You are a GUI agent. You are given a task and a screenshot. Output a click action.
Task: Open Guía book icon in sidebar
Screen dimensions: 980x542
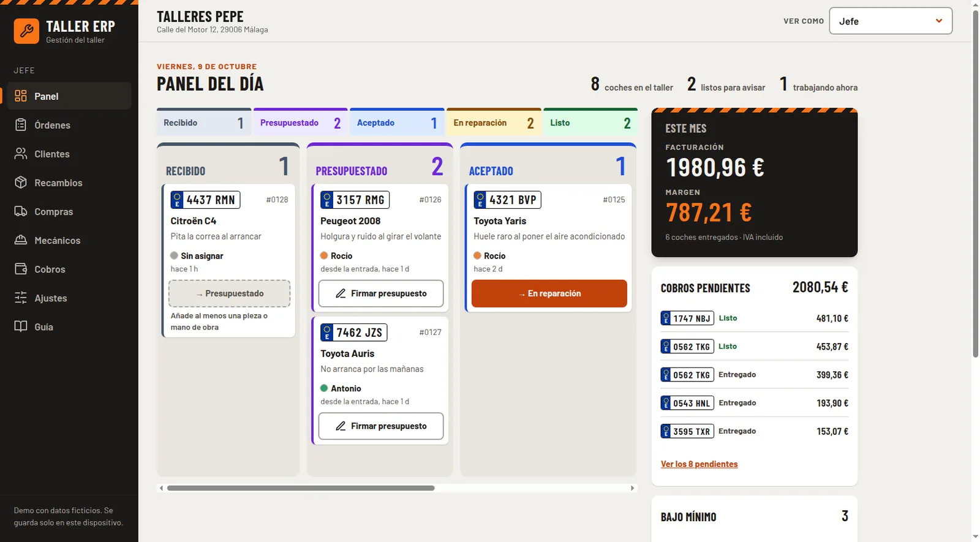tap(21, 326)
